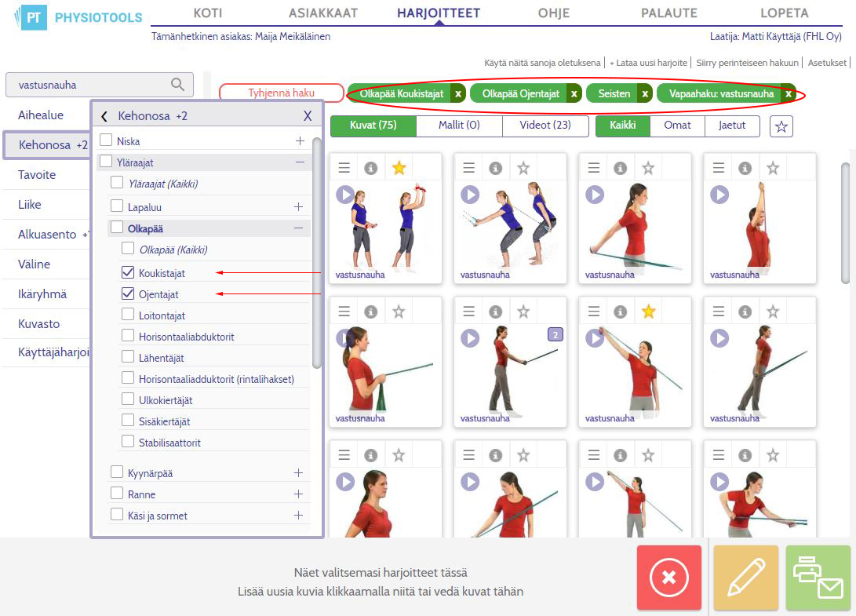
Task: Unfavorite the gold star on first exercise
Action: click(x=399, y=168)
